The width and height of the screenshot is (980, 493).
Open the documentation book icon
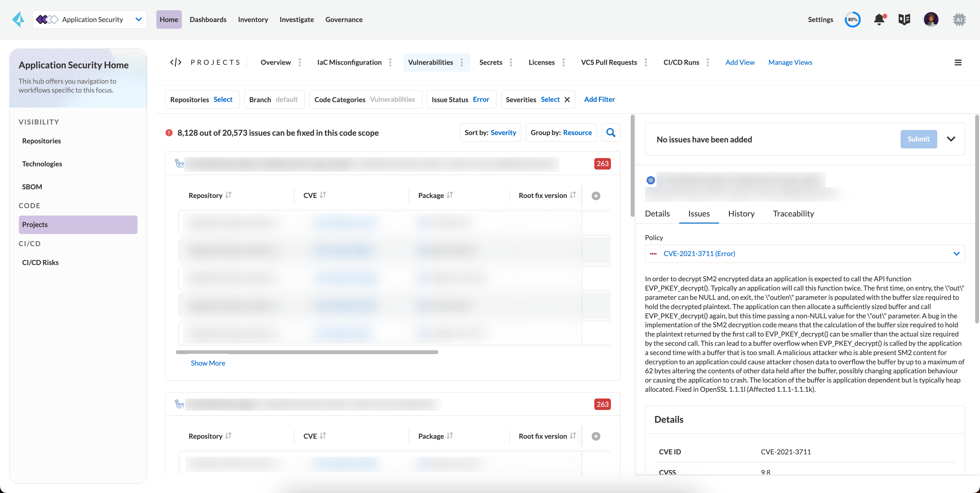(x=904, y=19)
